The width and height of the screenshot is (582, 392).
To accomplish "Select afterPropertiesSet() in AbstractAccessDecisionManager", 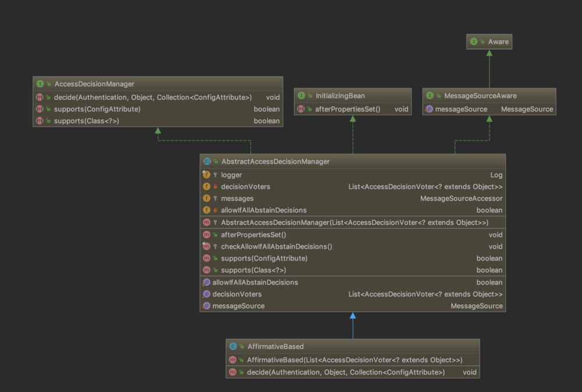I will [x=254, y=235].
